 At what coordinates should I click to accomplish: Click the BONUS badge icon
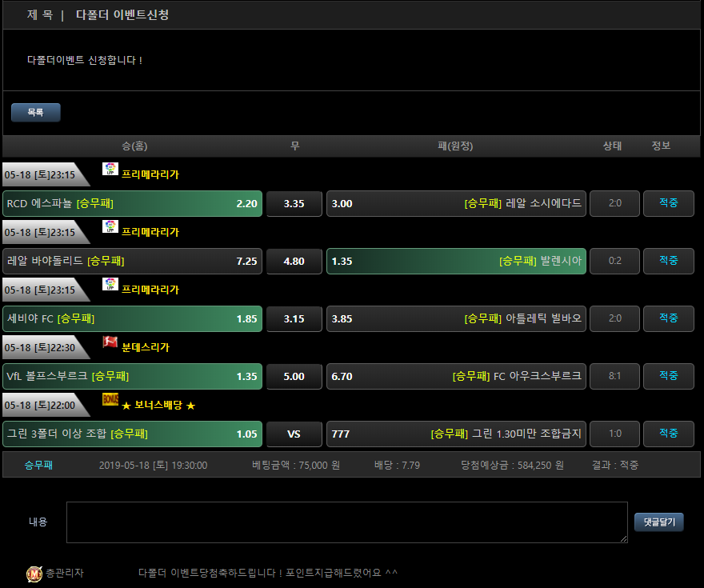tap(110, 399)
